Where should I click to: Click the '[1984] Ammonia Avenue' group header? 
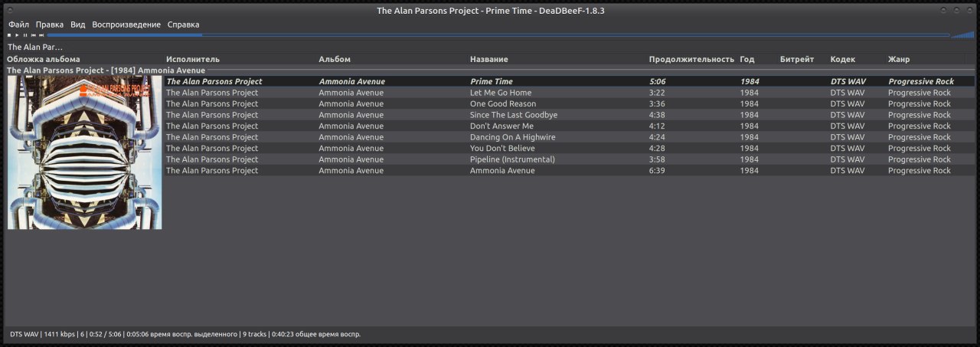106,70
